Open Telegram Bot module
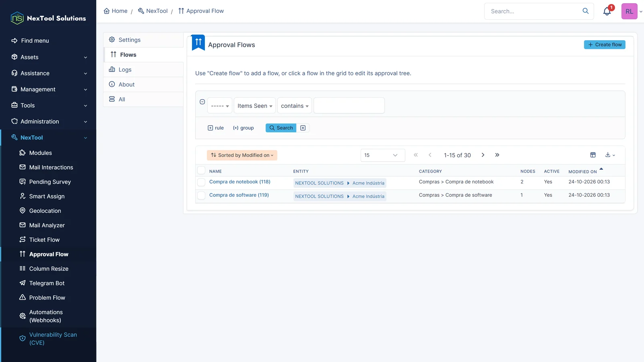The image size is (644, 362). tap(47, 283)
